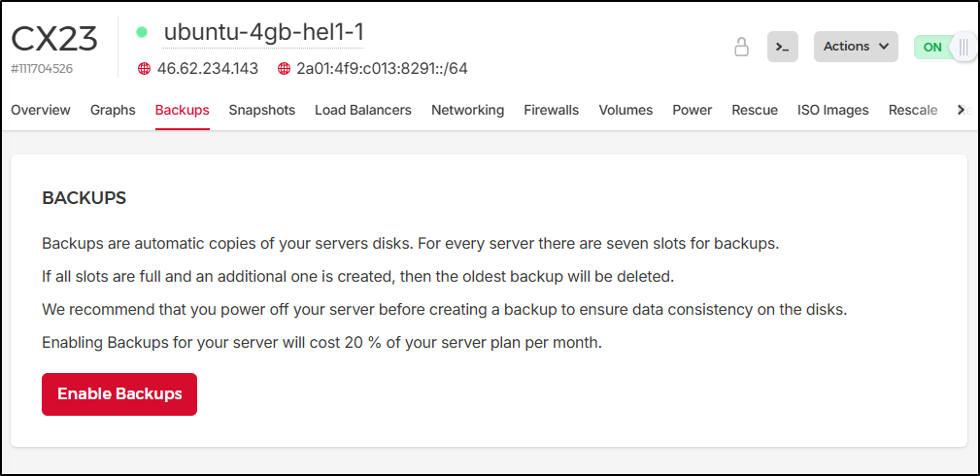Open the server console terminal icon
Screen dimensions: 980x476
click(x=783, y=47)
